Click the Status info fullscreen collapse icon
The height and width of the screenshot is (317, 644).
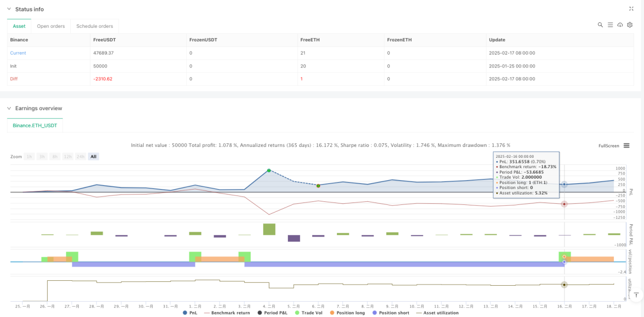pos(631,9)
